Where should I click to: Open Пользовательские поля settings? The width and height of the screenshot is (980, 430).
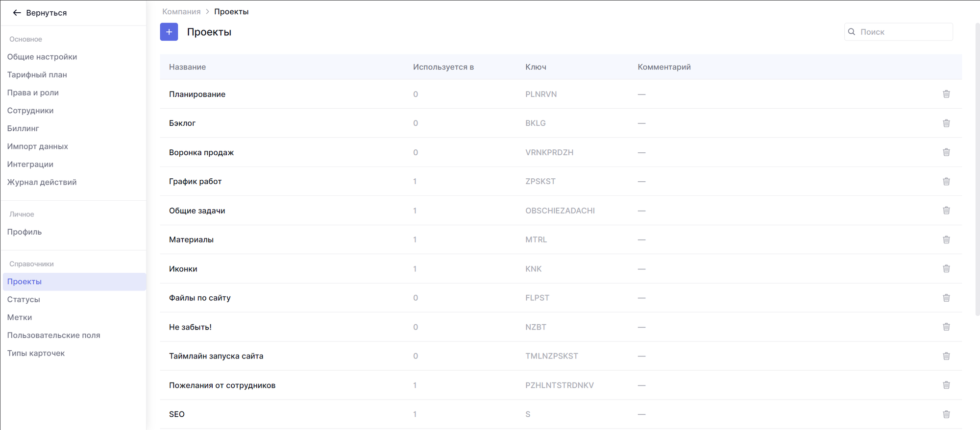point(53,335)
